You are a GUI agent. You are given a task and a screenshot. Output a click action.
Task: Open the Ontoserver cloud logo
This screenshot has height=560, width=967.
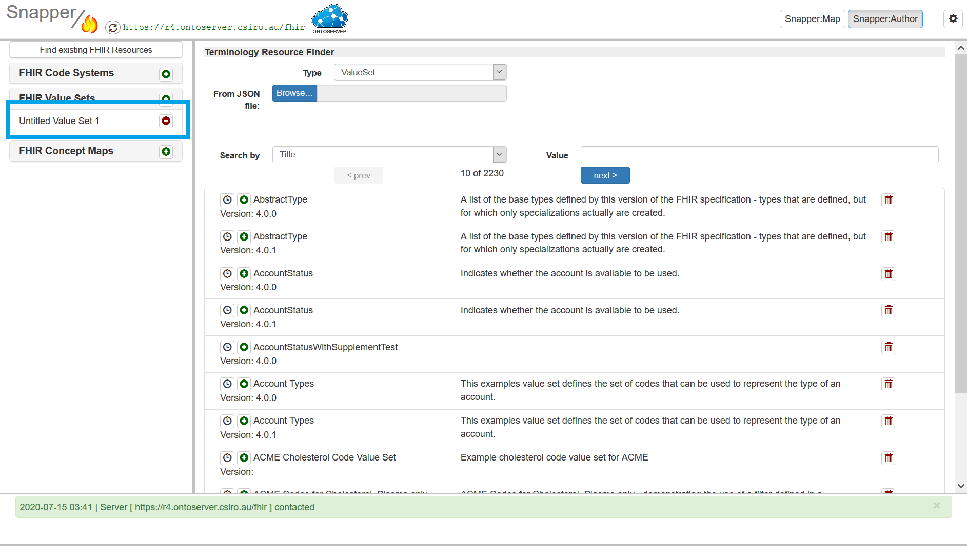pyautogui.click(x=329, y=19)
